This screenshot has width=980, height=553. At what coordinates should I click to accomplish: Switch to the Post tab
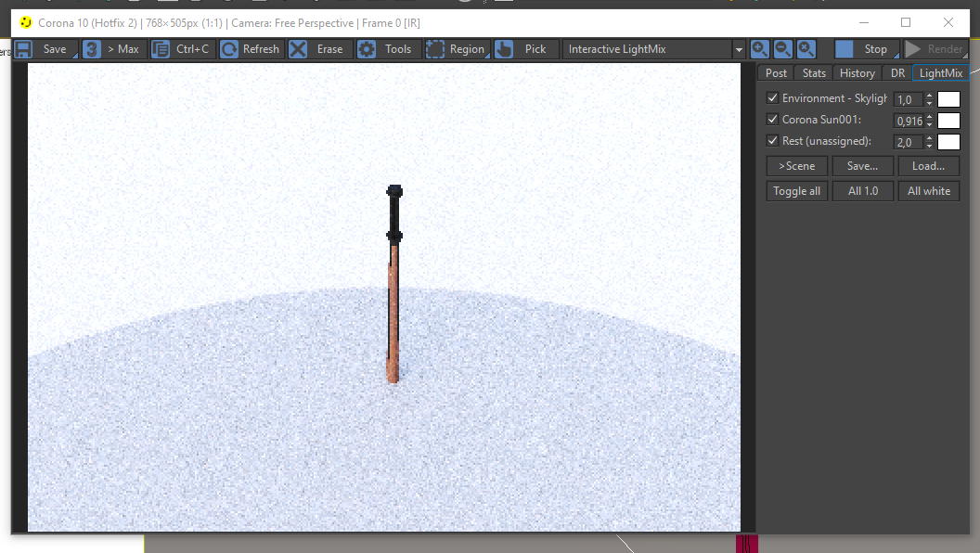[776, 73]
